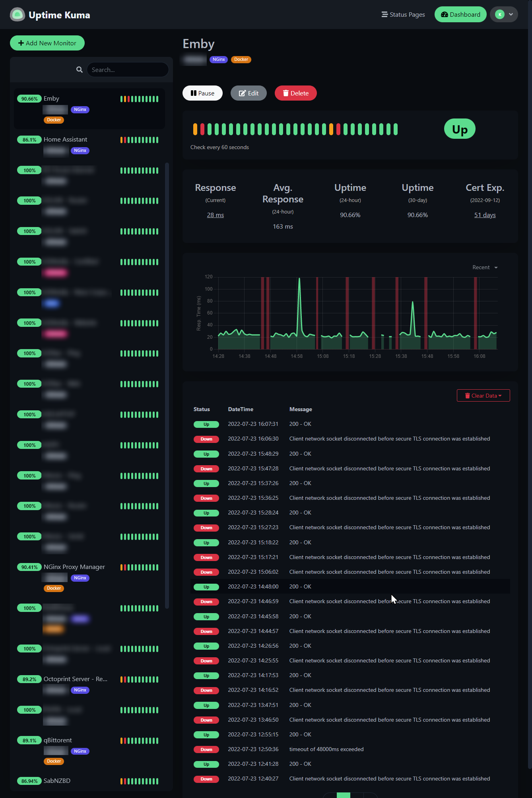Focus the monitor Search field
This screenshot has width=532, height=798.
click(x=128, y=70)
